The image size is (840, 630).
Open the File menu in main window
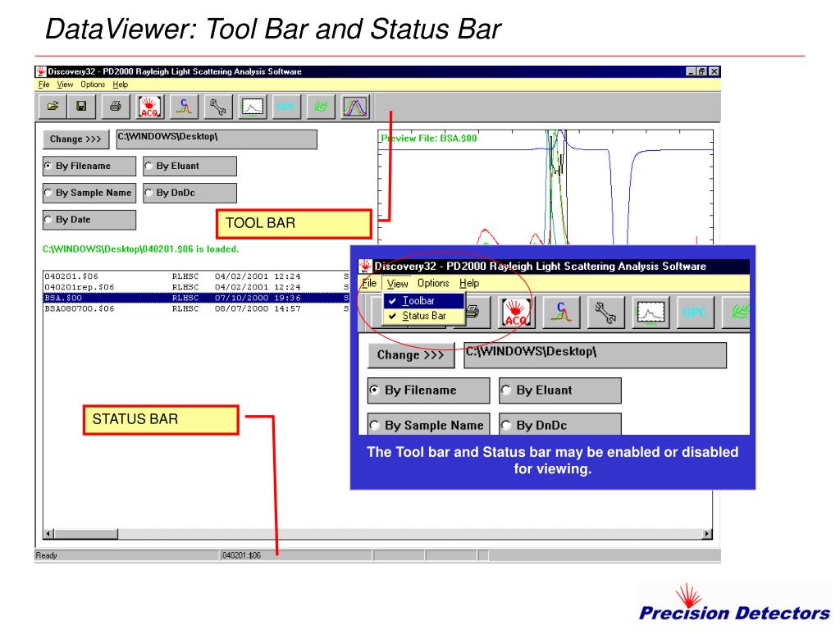click(x=44, y=84)
